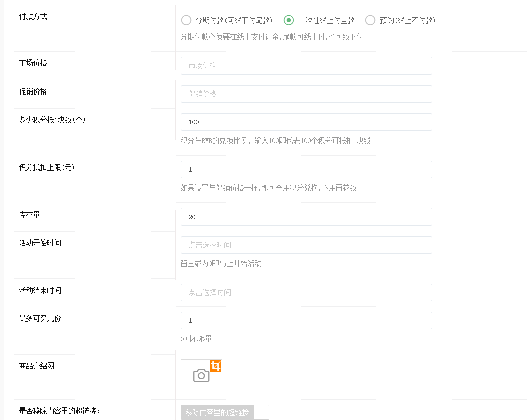Click the hint text 留空或为0即马上开始活动
Screen dimensions: 527x420
click(221, 263)
